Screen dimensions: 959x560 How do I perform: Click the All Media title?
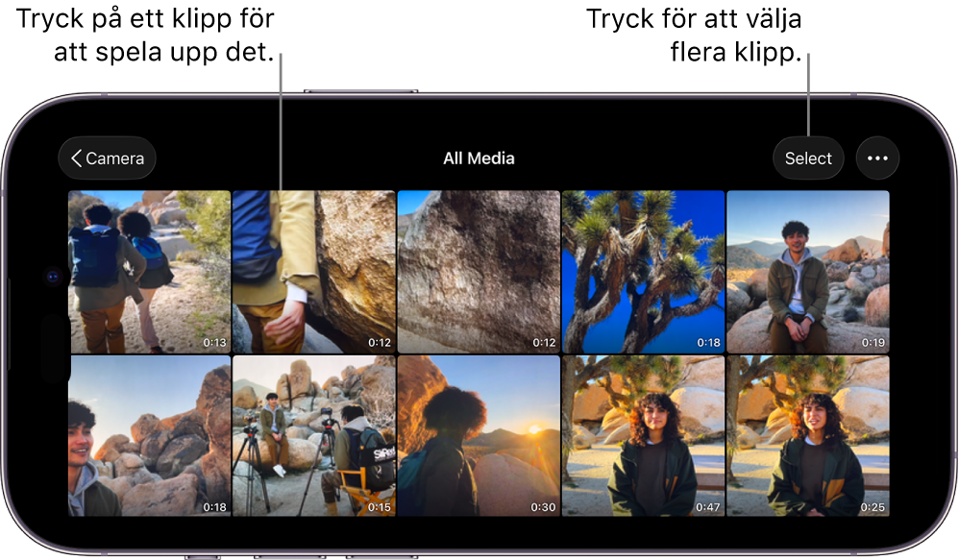(x=479, y=158)
